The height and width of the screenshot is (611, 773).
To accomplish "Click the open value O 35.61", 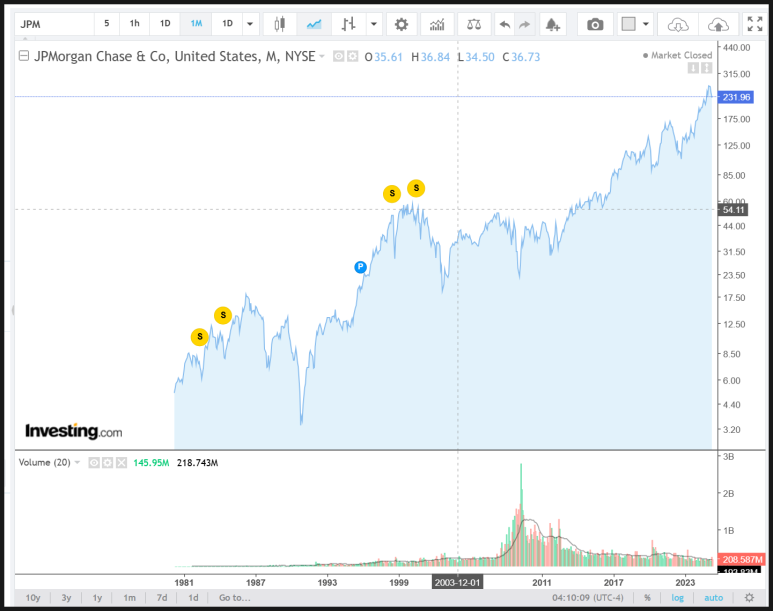I will coord(383,57).
